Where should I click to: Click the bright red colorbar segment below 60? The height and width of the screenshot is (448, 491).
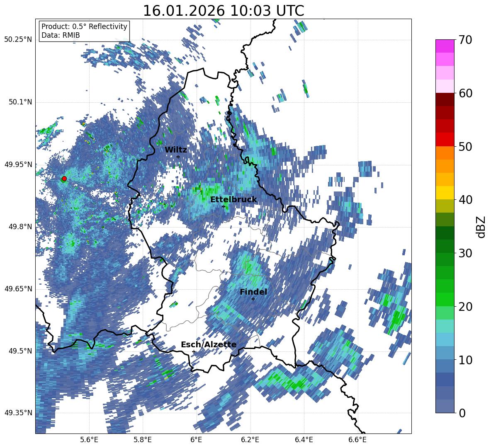(445, 140)
